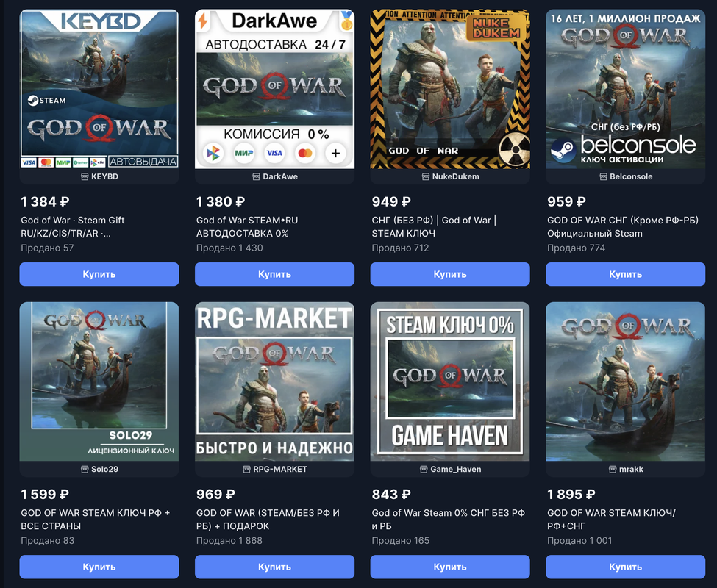Open the KEYBD God of War cover thumbnail

tap(99, 89)
